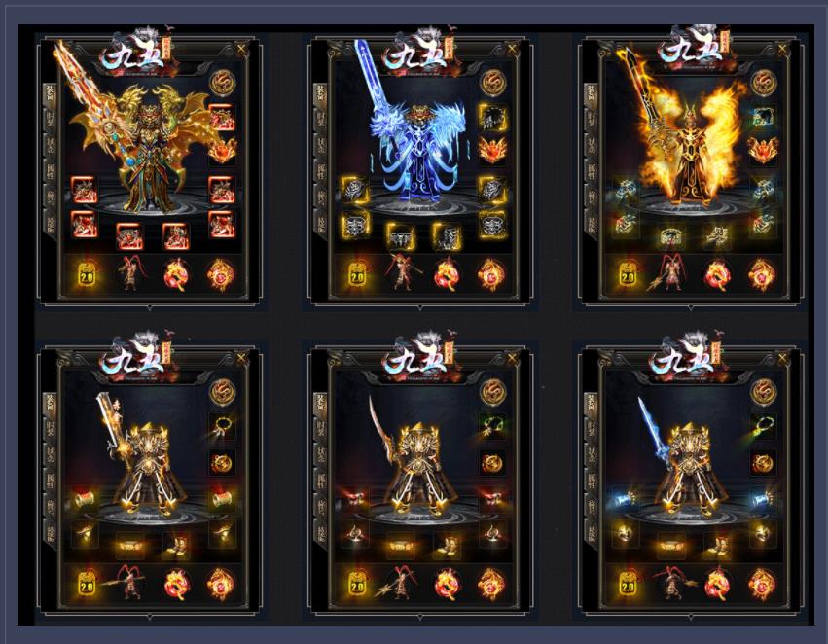Click the monkey warrior icon in blue ice panel
Screen dimensions: 828x644
(403, 273)
